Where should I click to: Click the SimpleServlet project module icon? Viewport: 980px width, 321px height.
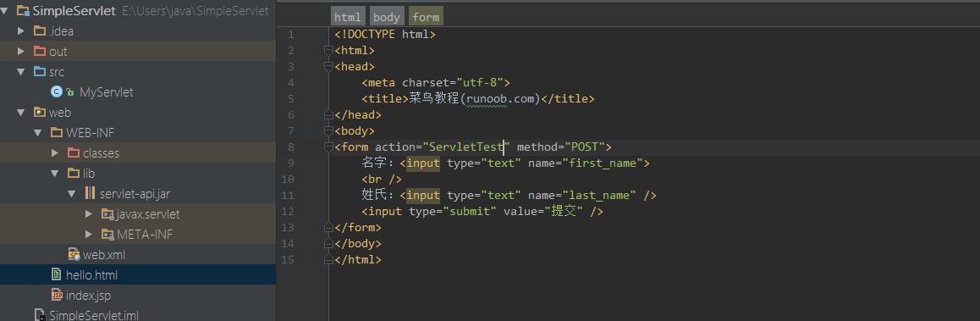(23, 11)
